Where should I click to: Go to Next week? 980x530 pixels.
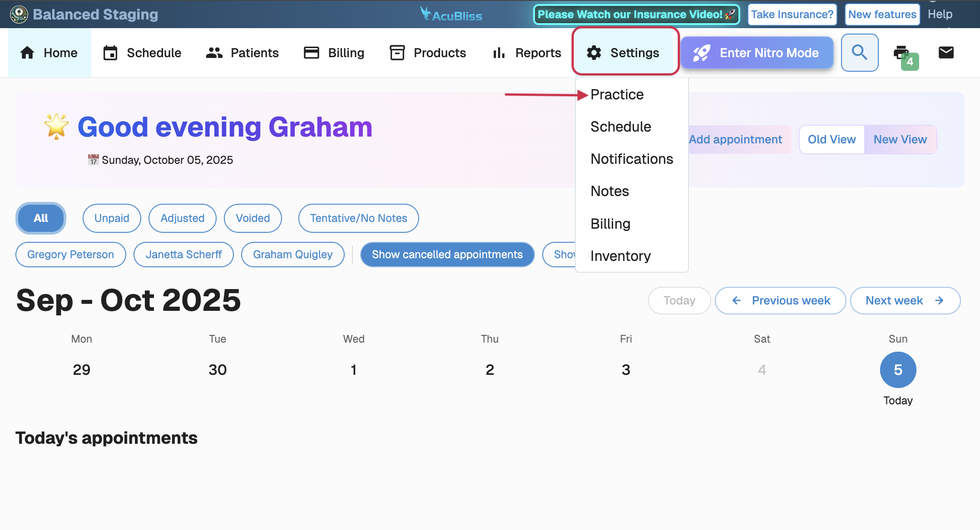tap(905, 300)
